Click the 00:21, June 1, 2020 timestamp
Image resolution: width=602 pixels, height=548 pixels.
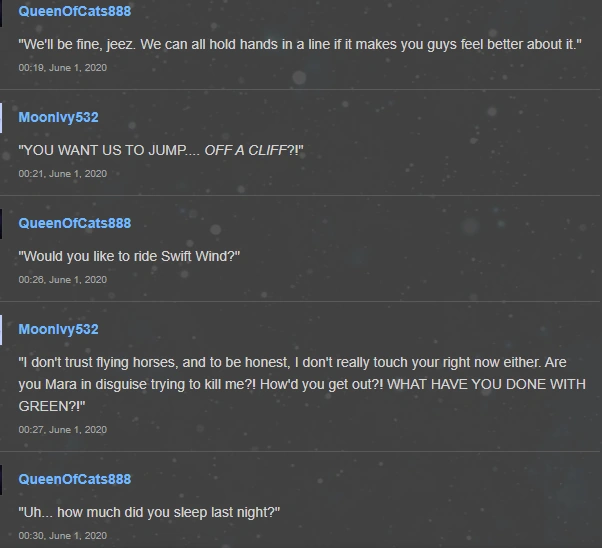click(62, 173)
